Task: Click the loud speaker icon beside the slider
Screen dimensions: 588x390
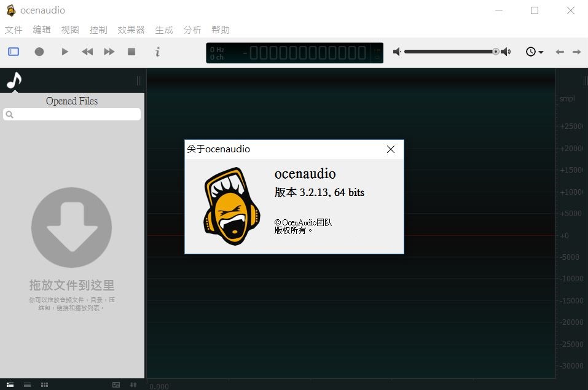Action: click(506, 52)
